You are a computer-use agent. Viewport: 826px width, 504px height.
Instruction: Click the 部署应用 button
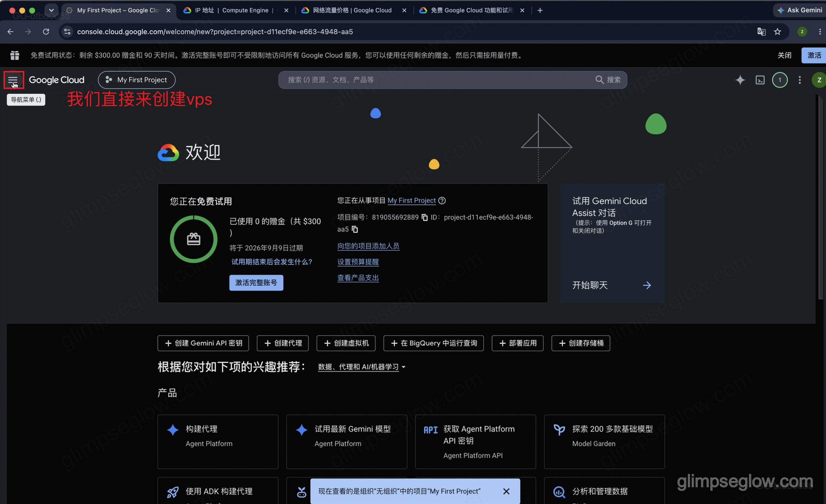(x=517, y=343)
